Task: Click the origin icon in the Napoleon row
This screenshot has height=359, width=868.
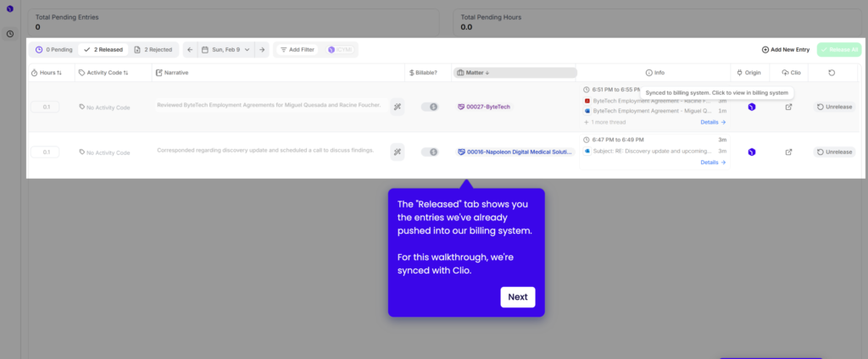Action: (x=751, y=152)
